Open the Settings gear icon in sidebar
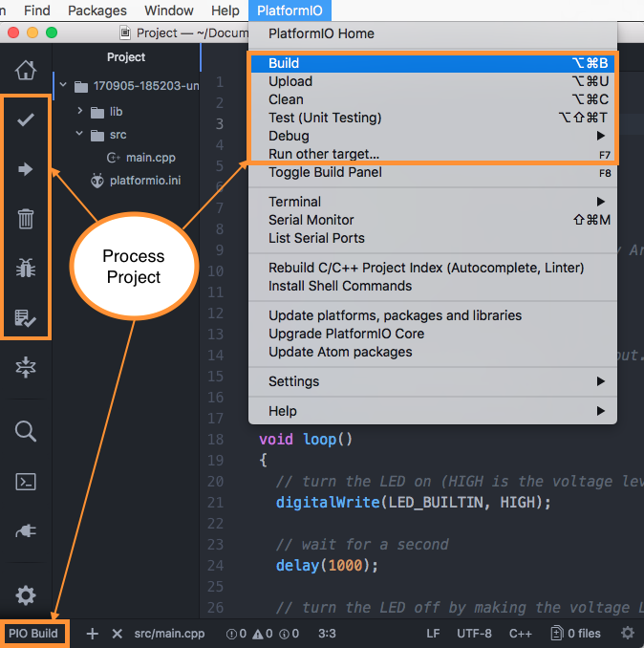The image size is (644, 648). point(26,595)
